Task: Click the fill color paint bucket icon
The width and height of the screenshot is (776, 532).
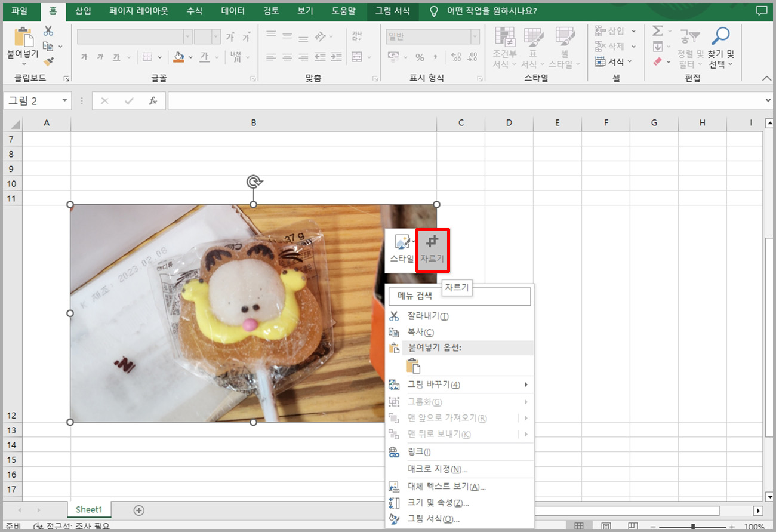Action: (178, 57)
